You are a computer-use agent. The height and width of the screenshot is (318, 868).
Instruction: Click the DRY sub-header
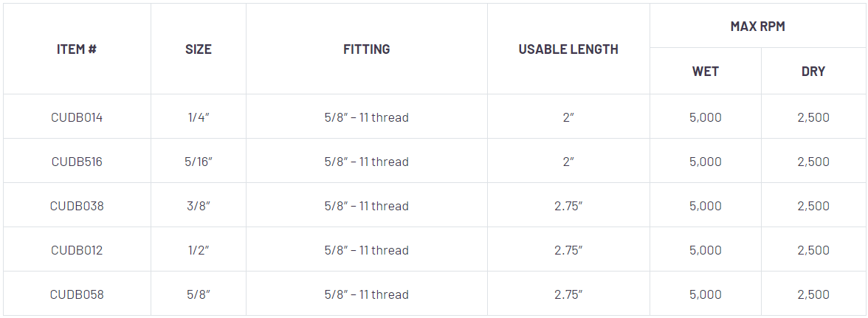[x=813, y=72]
